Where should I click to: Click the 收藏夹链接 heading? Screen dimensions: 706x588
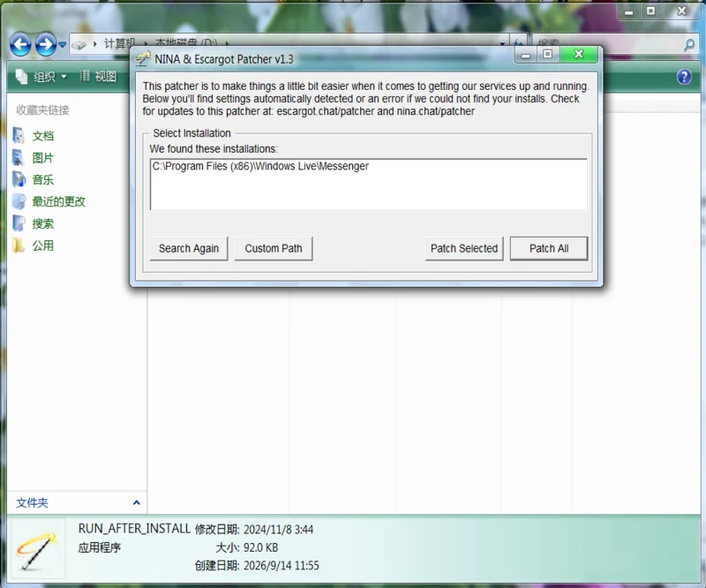point(42,110)
